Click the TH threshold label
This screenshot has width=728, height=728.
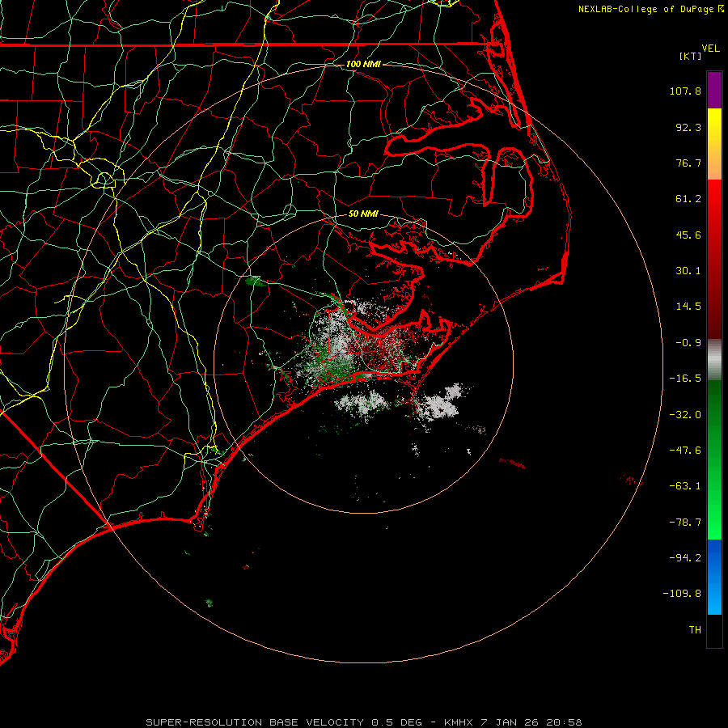695,630
